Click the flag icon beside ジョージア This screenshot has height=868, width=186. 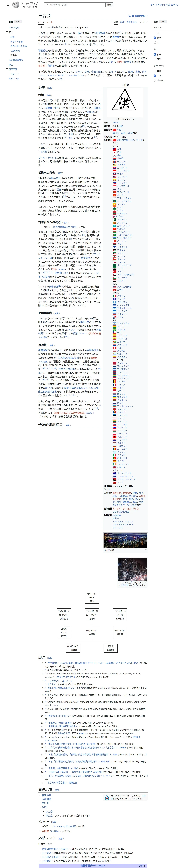point(114,409)
